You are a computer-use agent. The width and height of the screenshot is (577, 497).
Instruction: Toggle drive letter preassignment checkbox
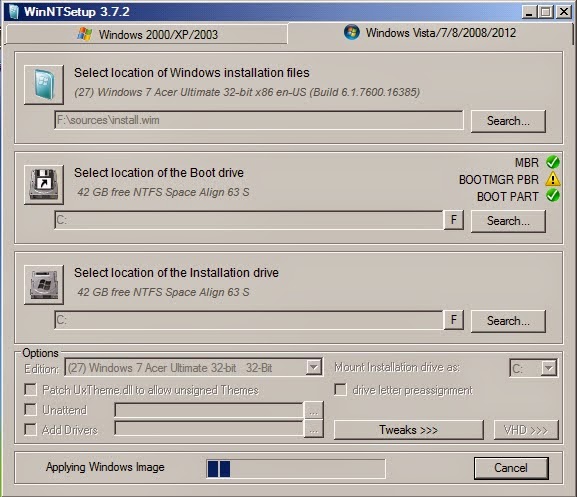[340, 390]
